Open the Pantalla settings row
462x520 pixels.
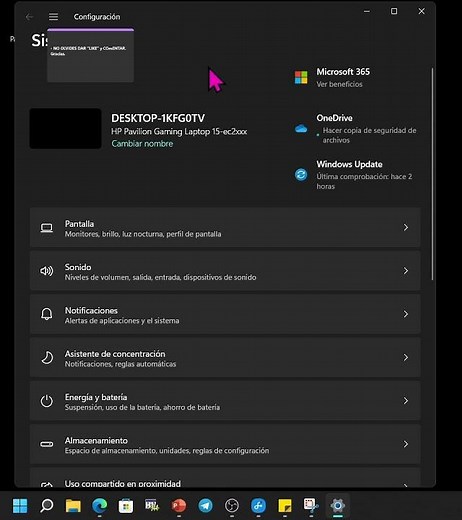tap(225, 227)
